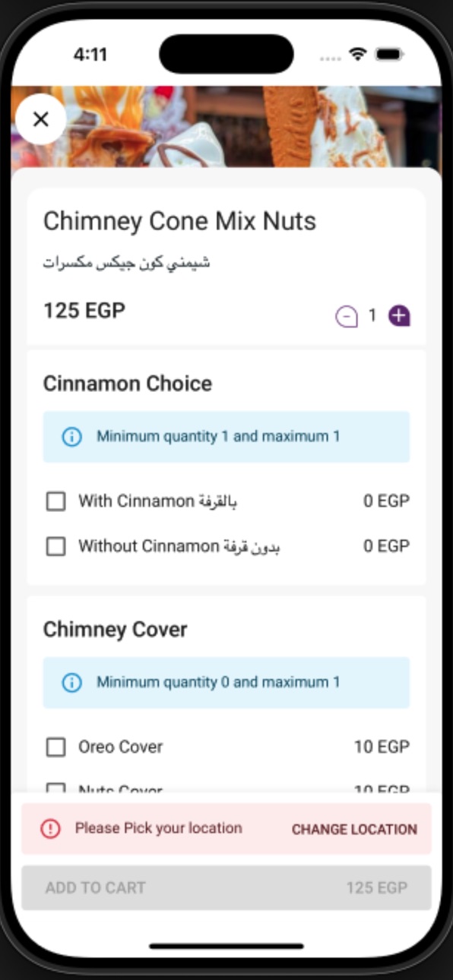Image resolution: width=453 pixels, height=980 pixels.
Task: Tap the info icon under Cinnamon Choice
Action: click(x=71, y=437)
